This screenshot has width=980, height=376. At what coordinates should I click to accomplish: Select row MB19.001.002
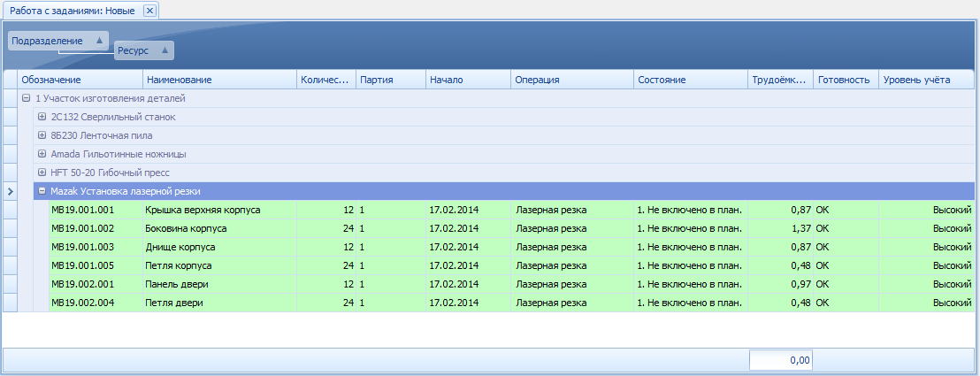click(511, 228)
